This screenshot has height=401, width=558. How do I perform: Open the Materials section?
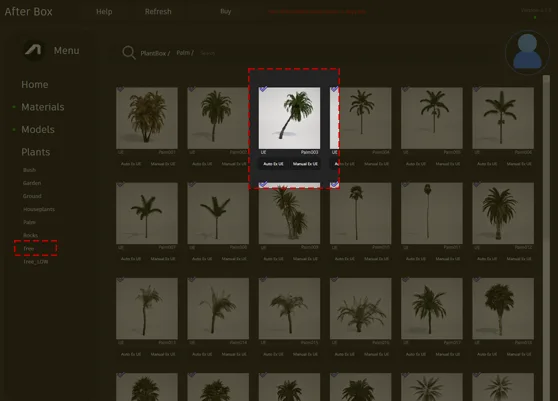pyautogui.click(x=43, y=107)
